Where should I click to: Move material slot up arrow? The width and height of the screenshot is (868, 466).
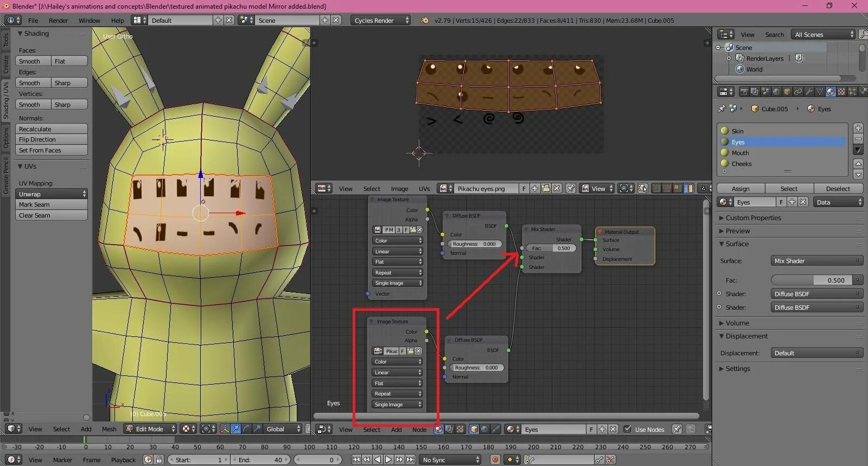pyautogui.click(x=858, y=163)
